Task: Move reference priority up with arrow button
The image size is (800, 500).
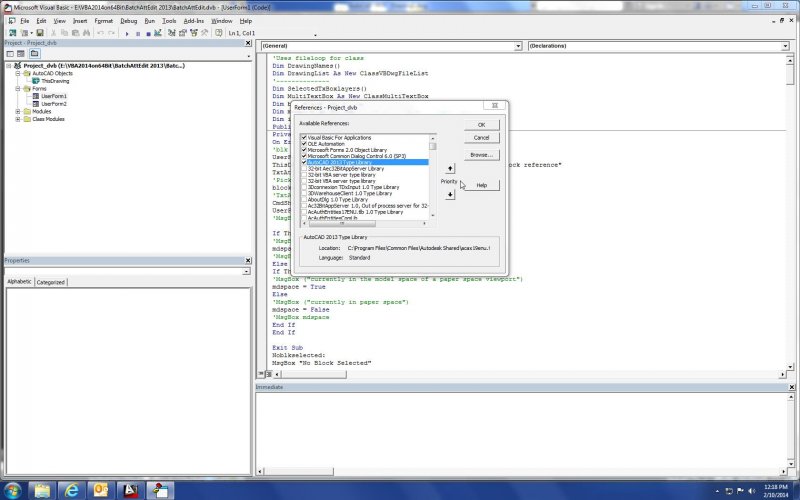Action: pyautogui.click(x=450, y=168)
